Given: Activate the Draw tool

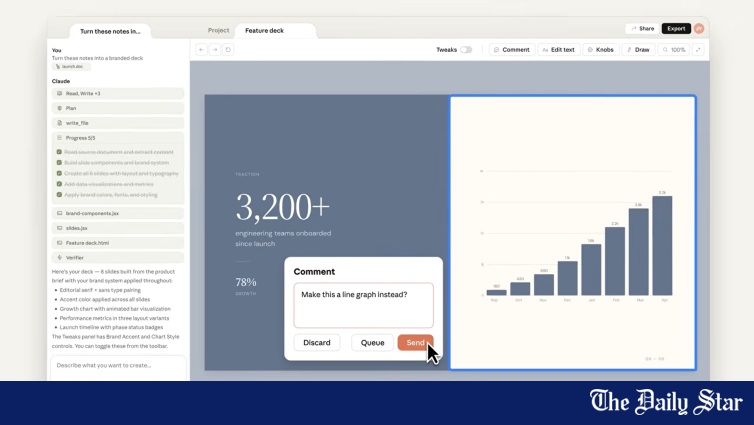Looking at the screenshot, I should coord(638,50).
